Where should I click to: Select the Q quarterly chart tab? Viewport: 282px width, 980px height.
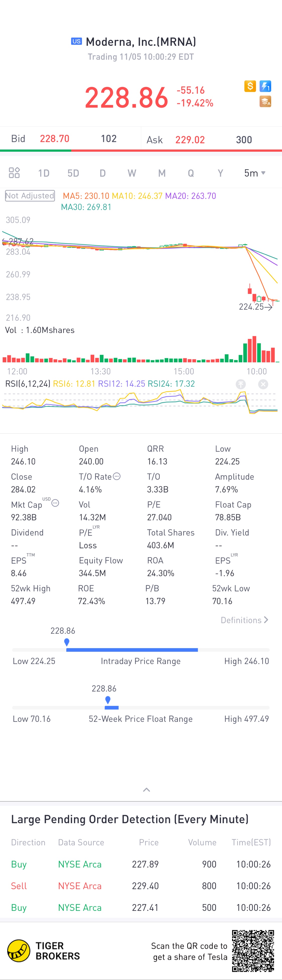click(191, 174)
